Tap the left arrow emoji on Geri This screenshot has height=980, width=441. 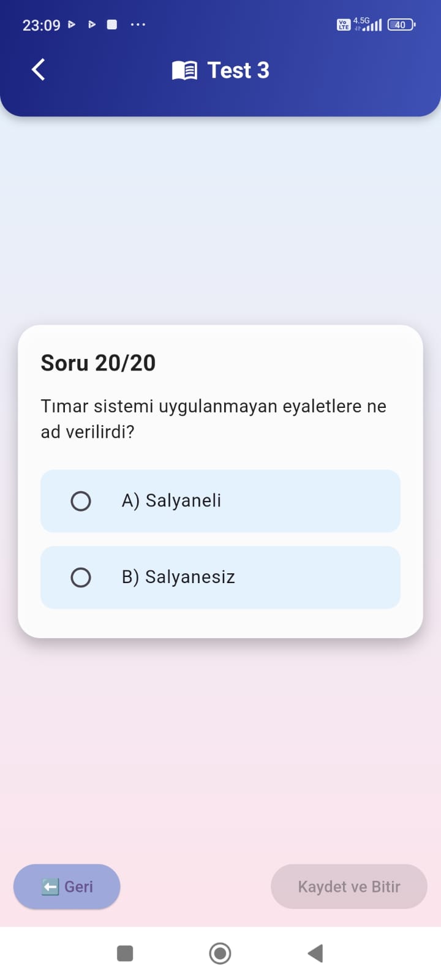pyautogui.click(x=50, y=886)
